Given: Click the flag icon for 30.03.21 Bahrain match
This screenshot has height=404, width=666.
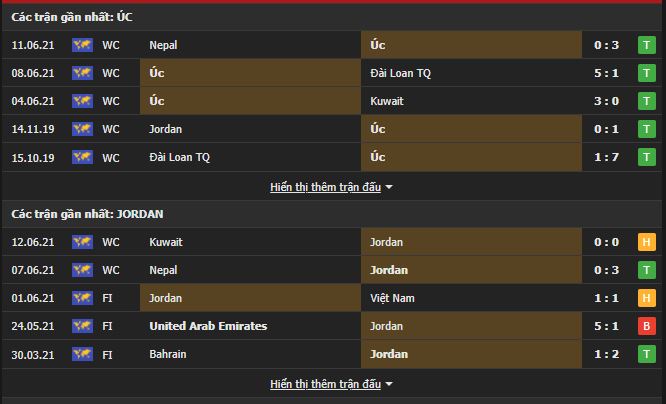Looking at the screenshot, I should point(82,354).
